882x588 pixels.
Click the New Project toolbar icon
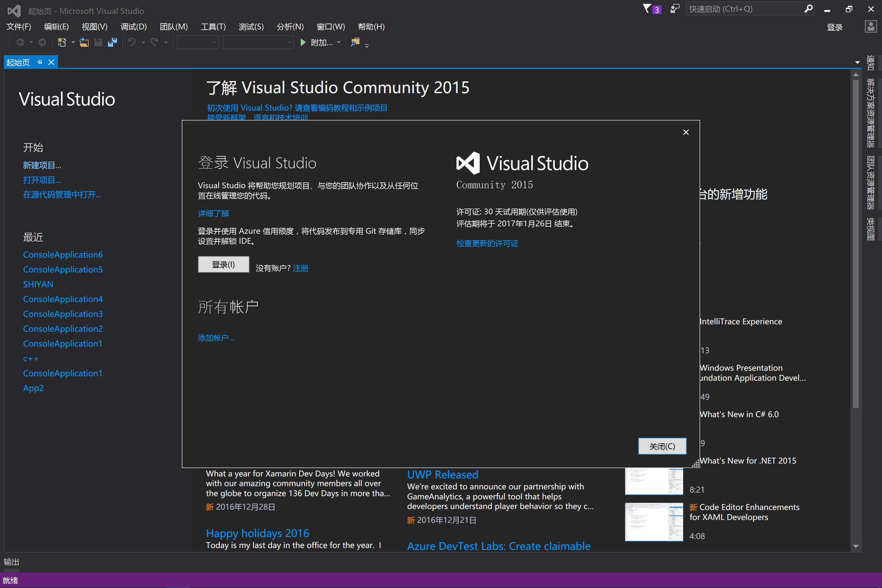tap(62, 42)
